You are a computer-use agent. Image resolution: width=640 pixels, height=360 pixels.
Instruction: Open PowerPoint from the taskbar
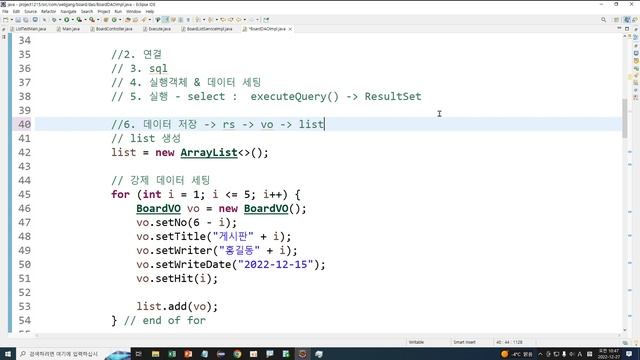[188, 354]
